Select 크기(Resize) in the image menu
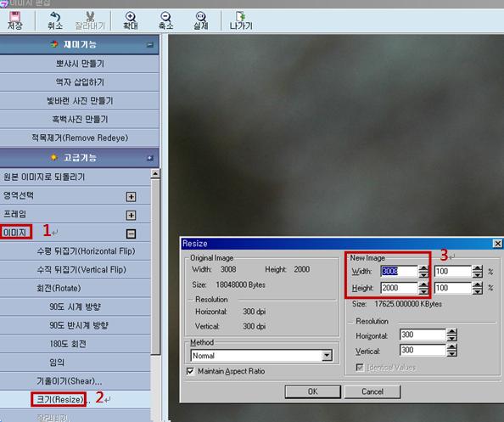This screenshot has height=422, width=504. (x=59, y=399)
